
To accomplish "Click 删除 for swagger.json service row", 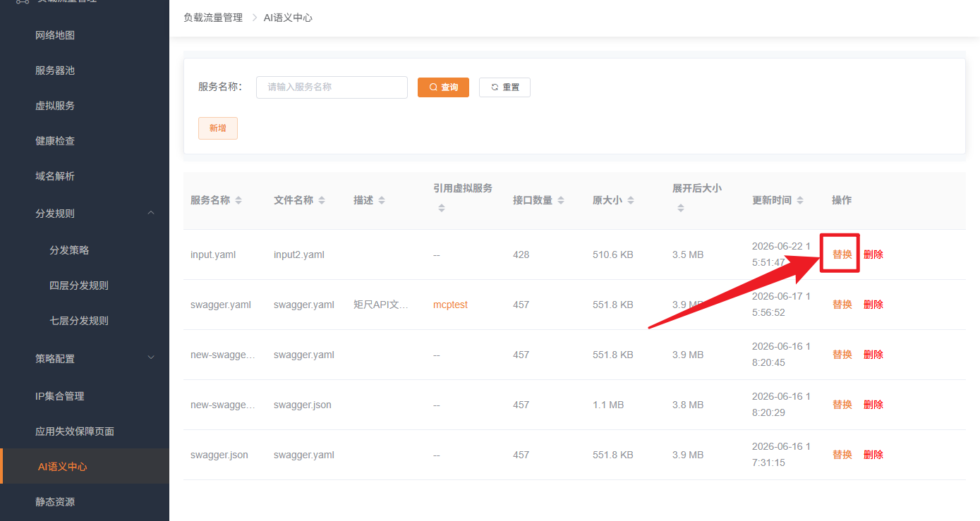I will [x=873, y=455].
